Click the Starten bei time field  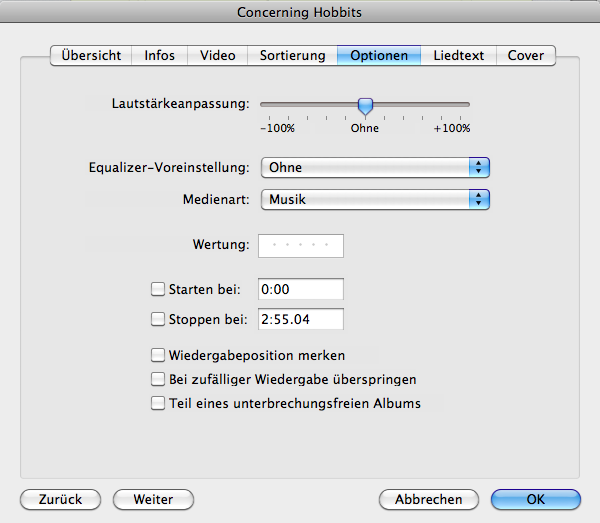pos(301,289)
